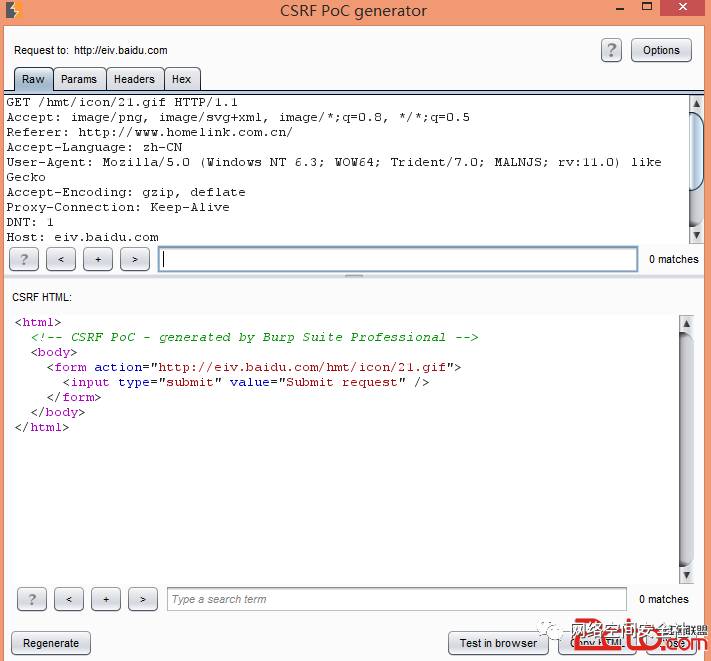Minimize the CSRF PoC generator window
Viewport: 711px width, 661px height.
click(x=620, y=8)
